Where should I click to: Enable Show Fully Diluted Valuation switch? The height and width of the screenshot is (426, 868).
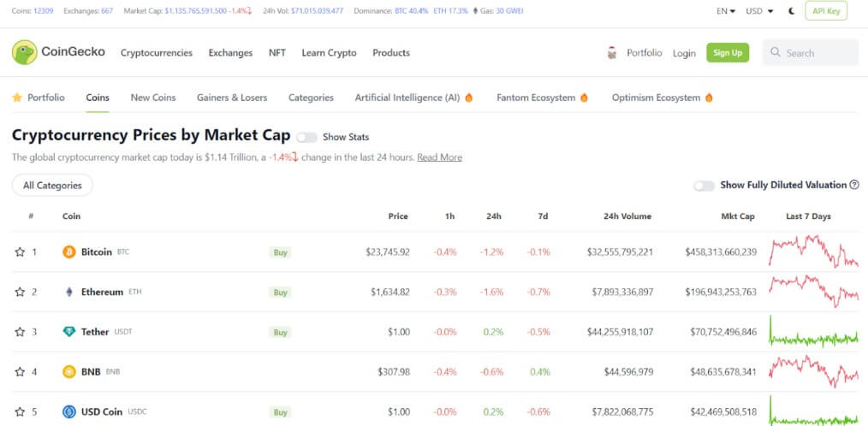pyautogui.click(x=705, y=186)
